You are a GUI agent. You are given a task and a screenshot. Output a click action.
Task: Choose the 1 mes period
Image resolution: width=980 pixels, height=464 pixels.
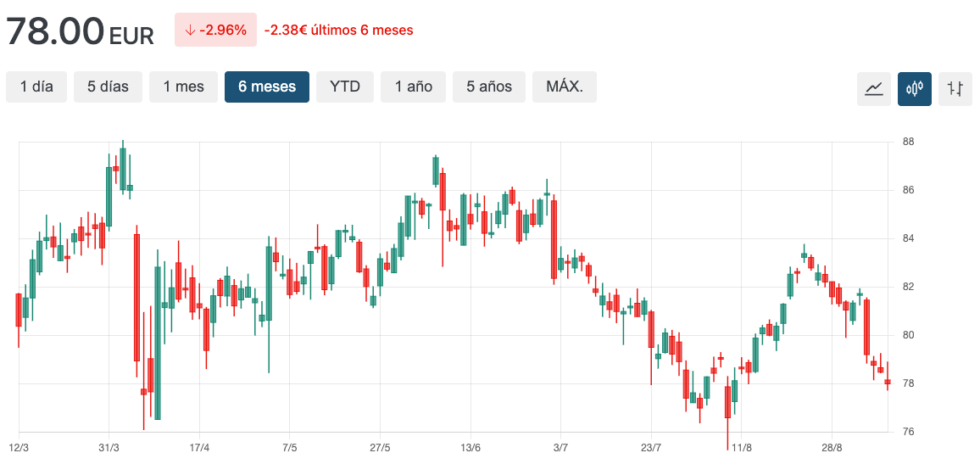184,87
